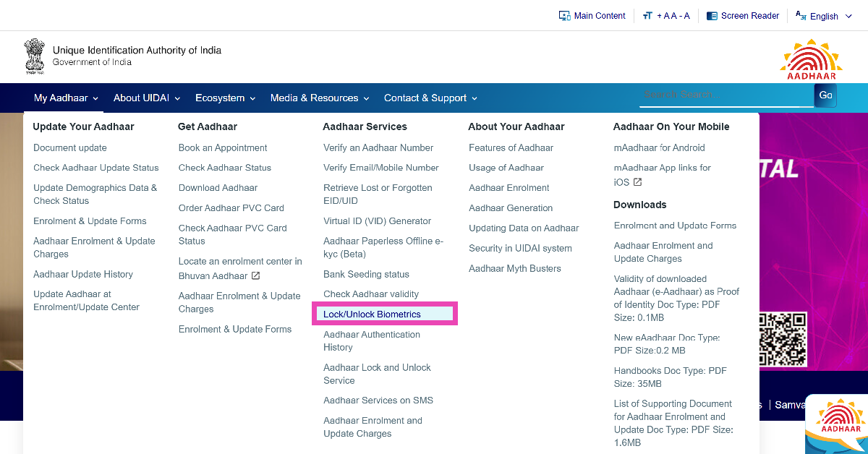Click the Government of India emblem logo

[x=34, y=56]
